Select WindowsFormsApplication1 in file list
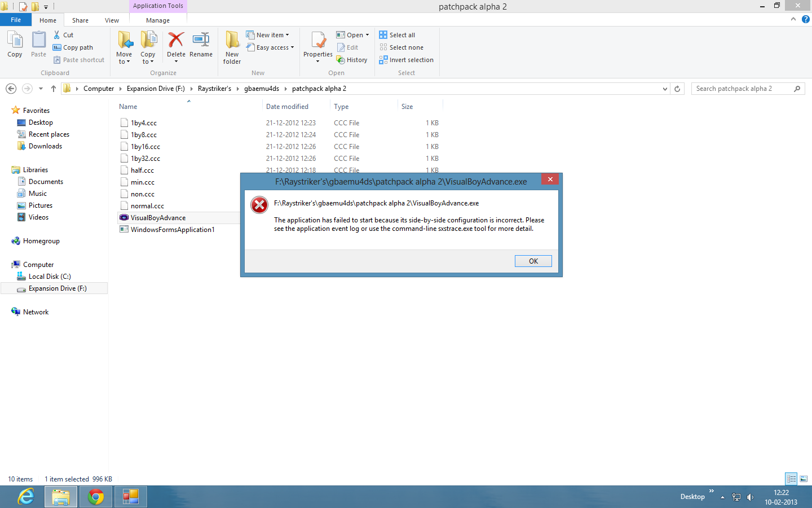This screenshot has height=508, width=812. (x=173, y=229)
